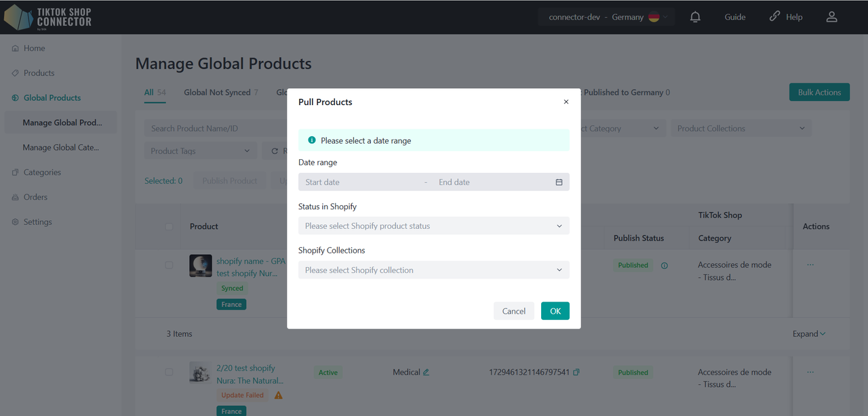The height and width of the screenshot is (416, 868).
Task: Click the Start date input field
Action: (359, 182)
